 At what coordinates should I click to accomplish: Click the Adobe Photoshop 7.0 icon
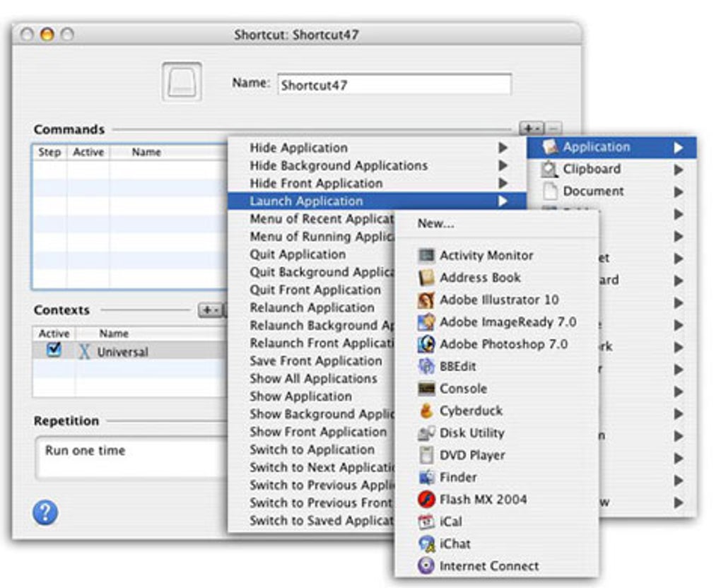point(426,344)
